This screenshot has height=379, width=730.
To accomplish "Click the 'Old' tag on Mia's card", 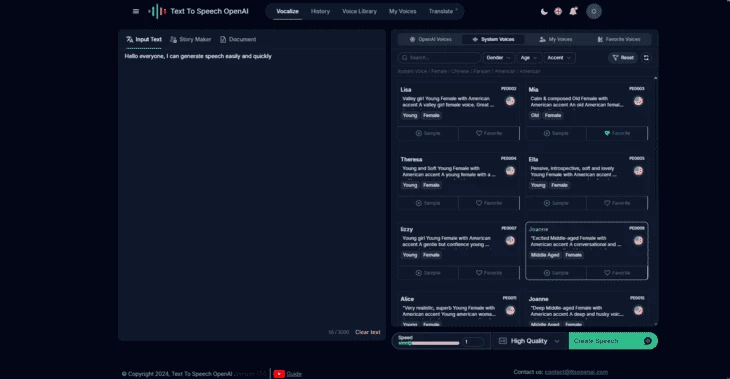I will point(535,115).
